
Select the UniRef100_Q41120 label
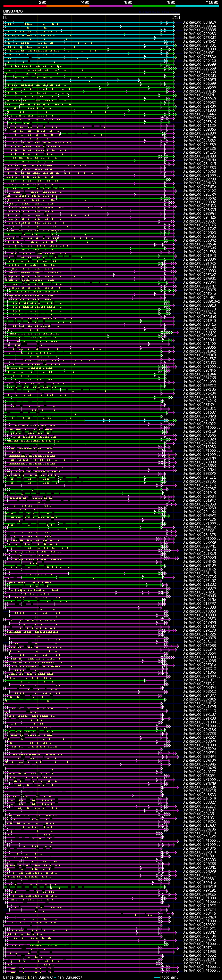[199, 125]
